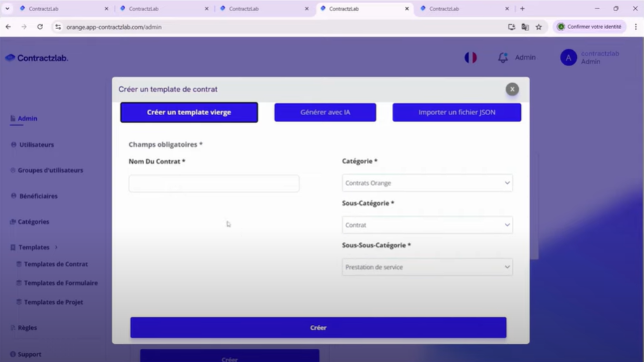Choose 'Importer un fichier JSON' option
This screenshot has height=362, width=644.
[457, 112]
